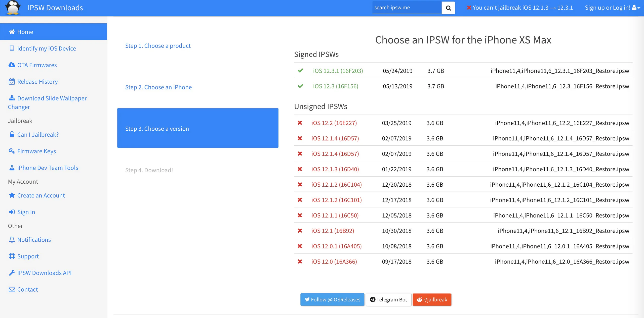
Task: Open iOS 12.1.2 (16C101) link
Action: tap(337, 200)
